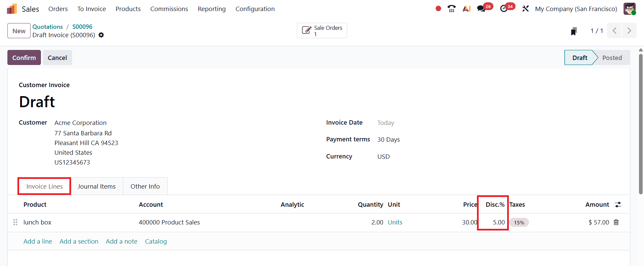Open the Products menu

[128, 9]
